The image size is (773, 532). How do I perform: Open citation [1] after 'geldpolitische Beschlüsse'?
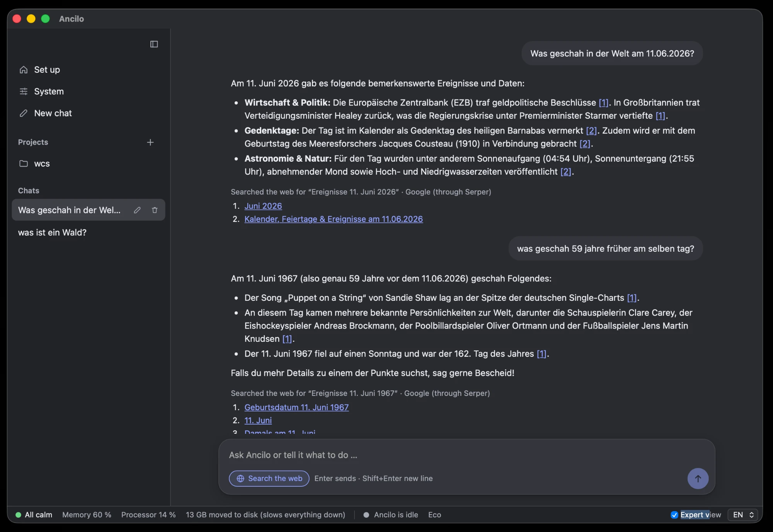click(603, 102)
